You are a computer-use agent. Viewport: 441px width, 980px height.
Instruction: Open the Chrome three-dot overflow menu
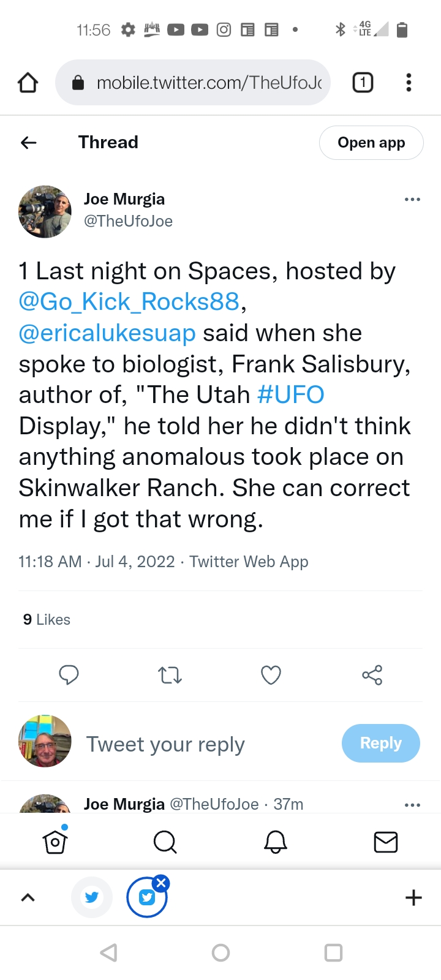pyautogui.click(x=409, y=83)
